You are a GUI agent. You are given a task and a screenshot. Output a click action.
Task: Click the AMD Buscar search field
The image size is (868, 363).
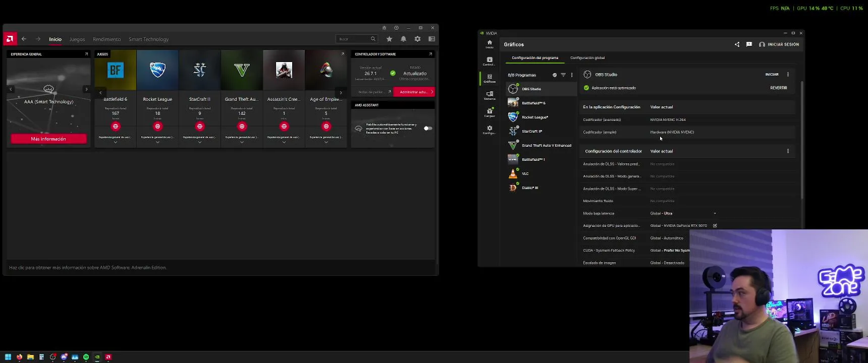coord(356,39)
